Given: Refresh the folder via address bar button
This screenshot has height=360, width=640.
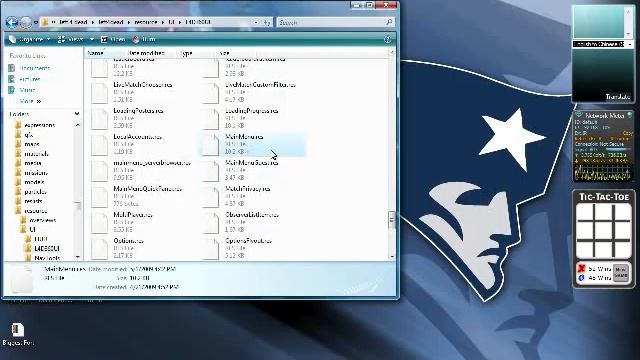Looking at the screenshot, I should click(267, 22).
